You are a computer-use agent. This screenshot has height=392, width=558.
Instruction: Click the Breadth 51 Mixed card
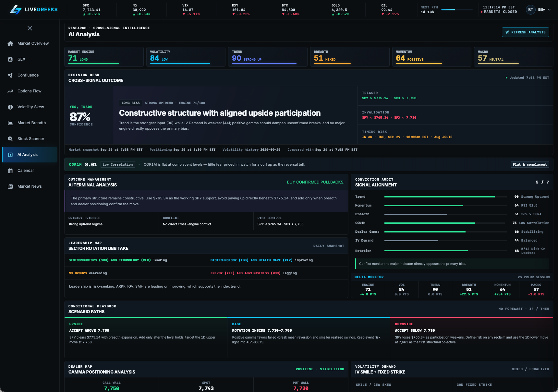pyautogui.click(x=350, y=57)
